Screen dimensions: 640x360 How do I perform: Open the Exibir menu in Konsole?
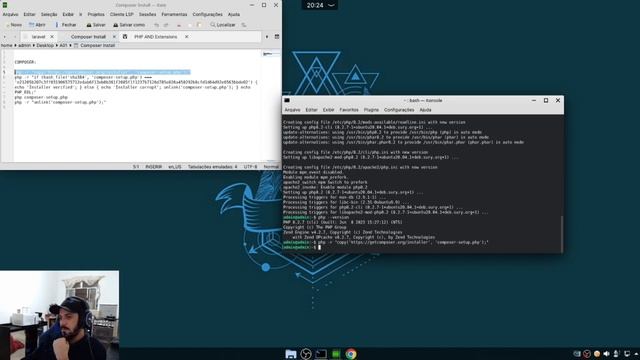328,110
